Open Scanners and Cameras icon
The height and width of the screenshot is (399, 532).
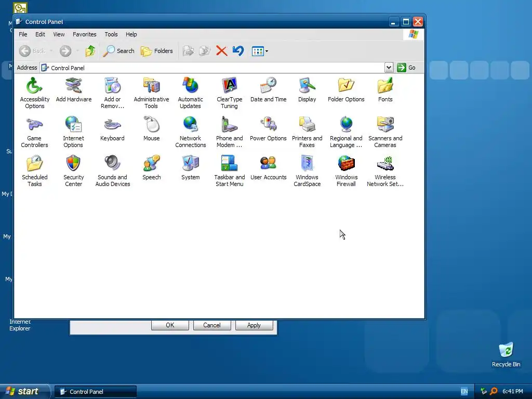pyautogui.click(x=385, y=131)
